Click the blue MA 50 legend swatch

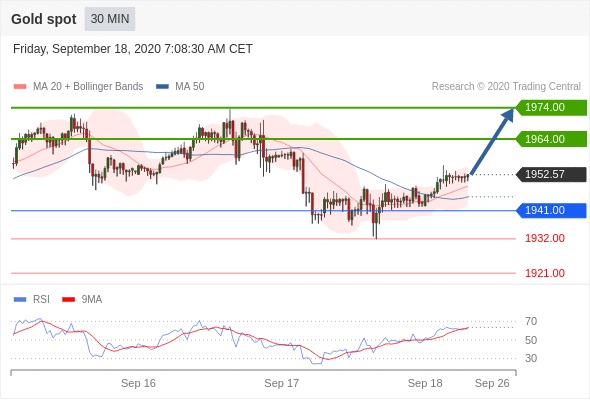coord(162,87)
